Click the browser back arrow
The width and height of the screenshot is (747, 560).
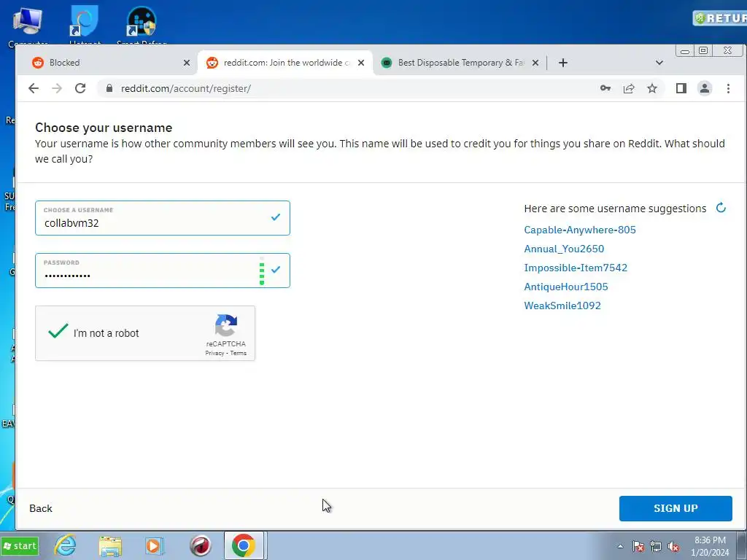pyautogui.click(x=34, y=88)
